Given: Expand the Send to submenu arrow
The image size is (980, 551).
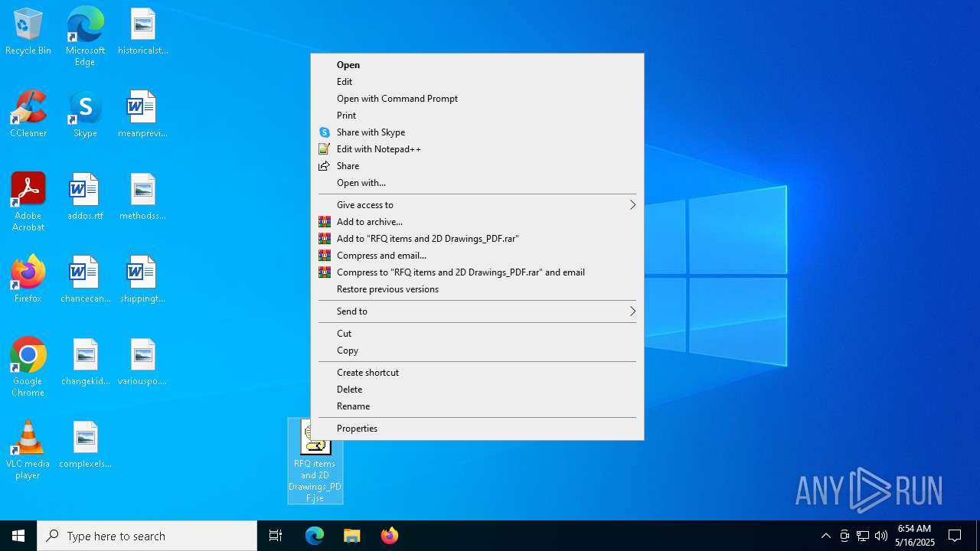Looking at the screenshot, I should coord(632,311).
